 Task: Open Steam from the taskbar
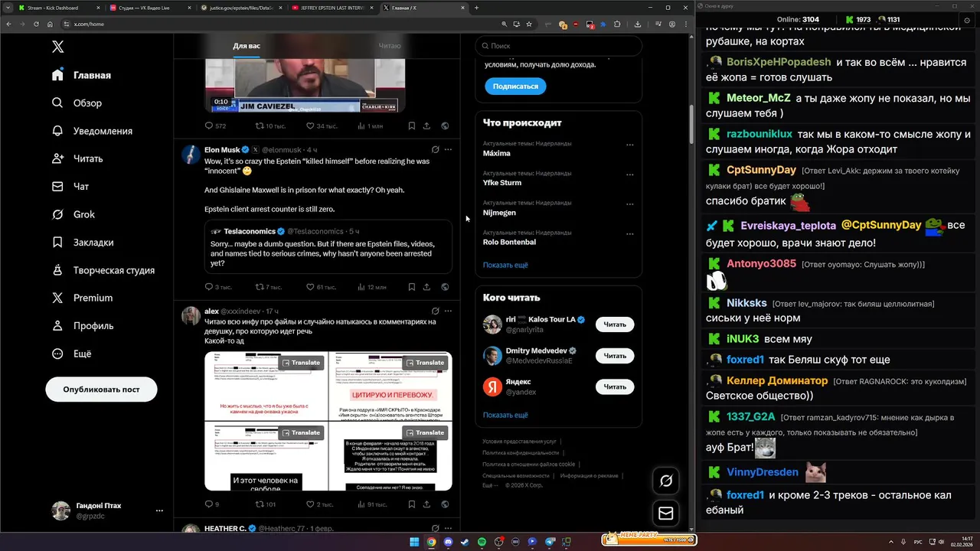click(x=465, y=542)
